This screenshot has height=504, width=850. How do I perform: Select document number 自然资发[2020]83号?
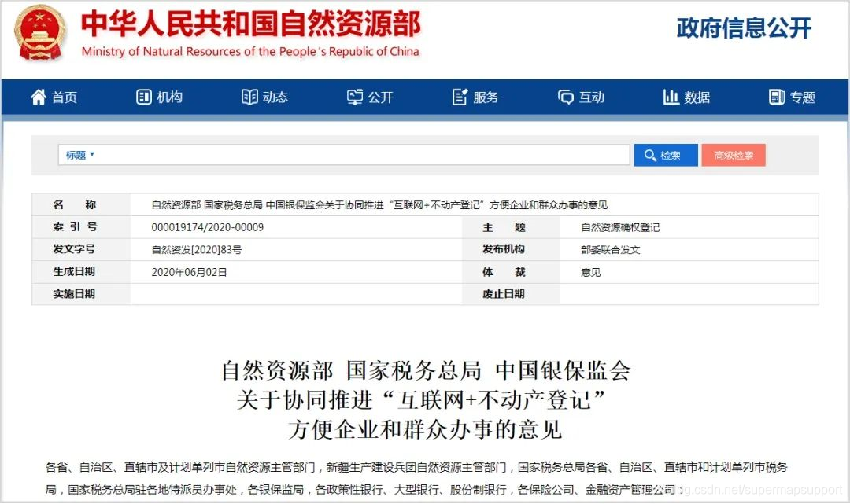pyautogui.click(x=197, y=250)
